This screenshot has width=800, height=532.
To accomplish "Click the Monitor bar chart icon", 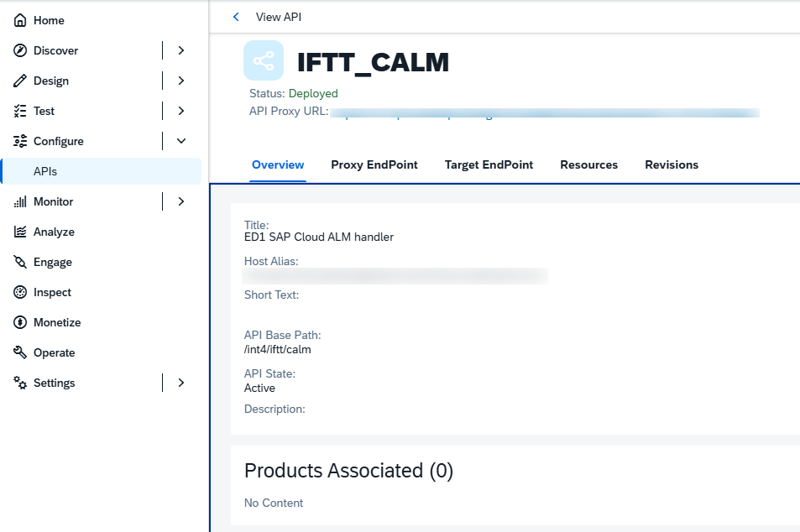I will (x=20, y=201).
